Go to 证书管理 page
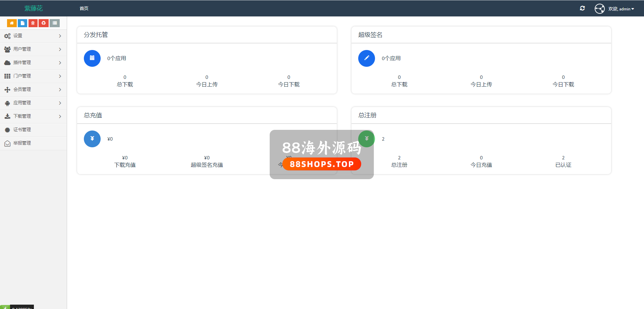This screenshot has width=644, height=309. click(x=22, y=130)
